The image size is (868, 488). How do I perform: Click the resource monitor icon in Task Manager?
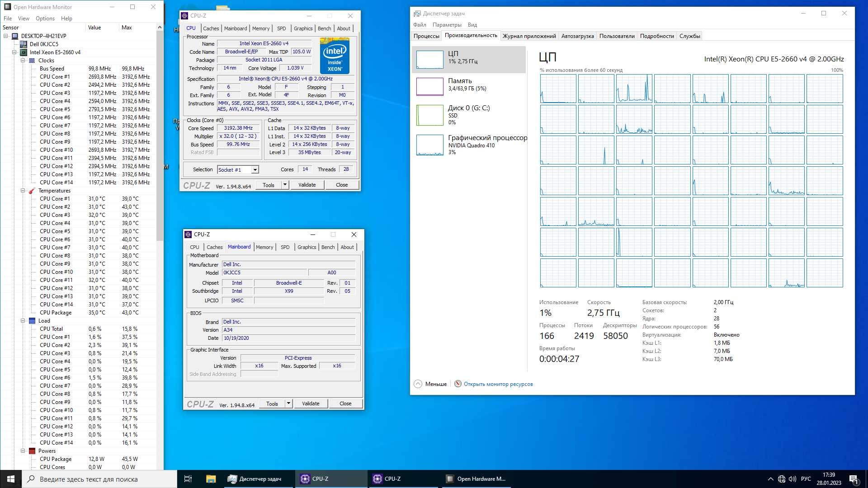458,384
